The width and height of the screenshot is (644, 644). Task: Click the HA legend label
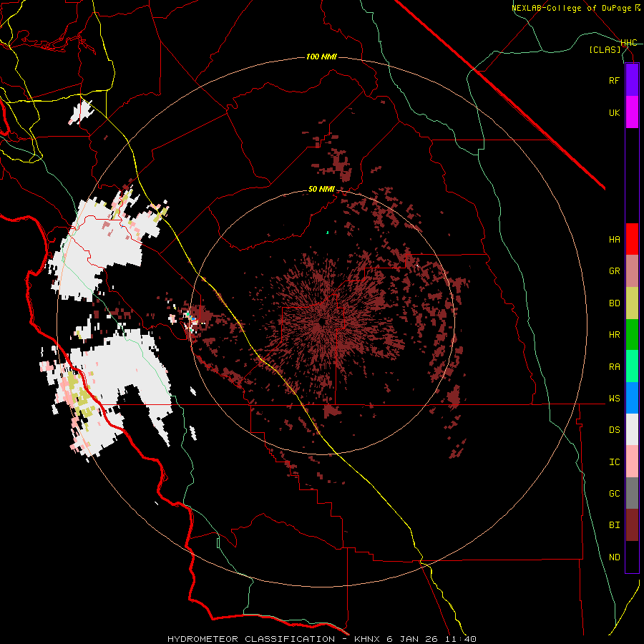[x=614, y=240]
